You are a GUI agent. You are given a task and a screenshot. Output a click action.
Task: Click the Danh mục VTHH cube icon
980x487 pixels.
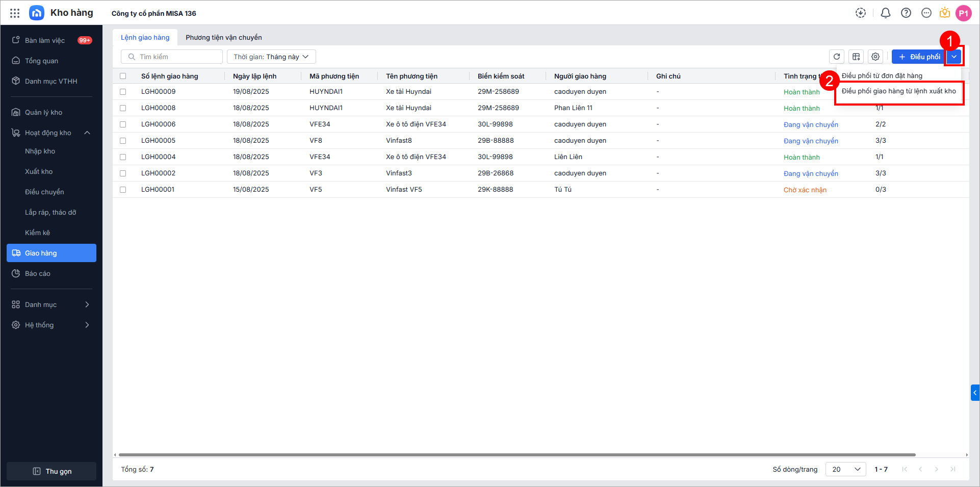tap(16, 81)
